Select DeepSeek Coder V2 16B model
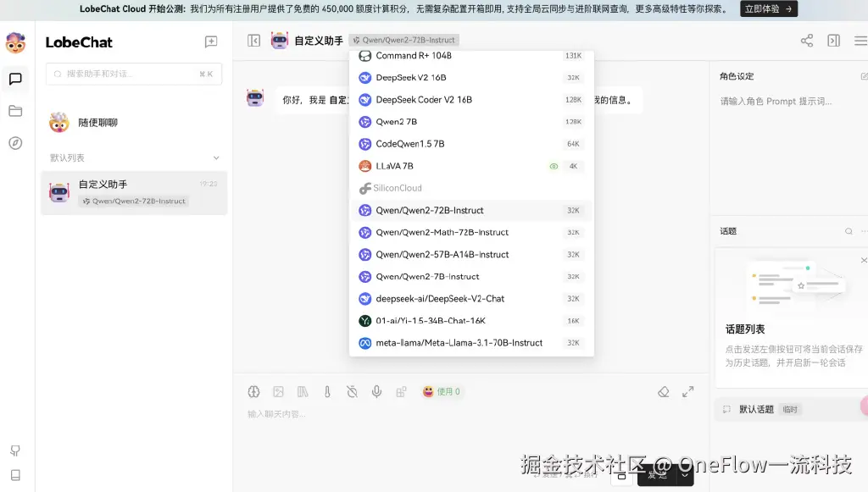 point(471,100)
